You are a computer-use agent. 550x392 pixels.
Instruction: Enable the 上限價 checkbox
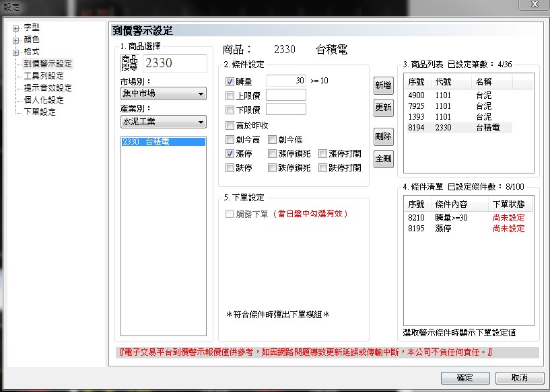pos(230,95)
